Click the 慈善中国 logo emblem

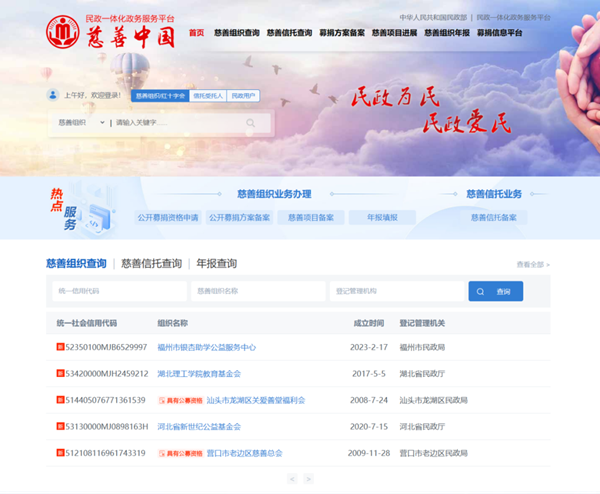point(65,32)
